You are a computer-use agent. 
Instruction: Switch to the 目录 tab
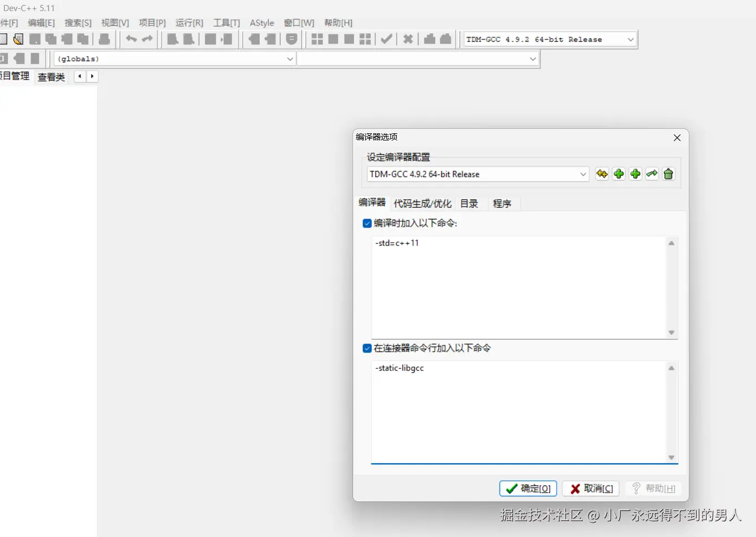(x=469, y=204)
